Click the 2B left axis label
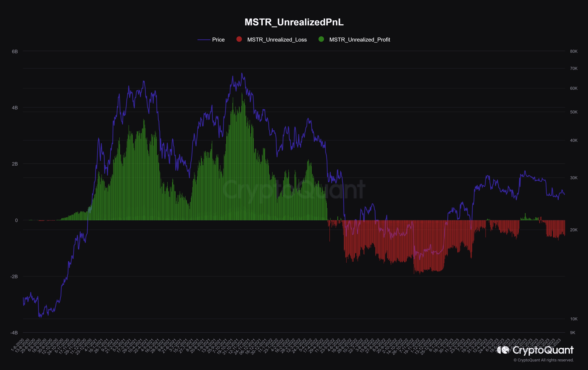588x370 pixels. tap(15, 164)
